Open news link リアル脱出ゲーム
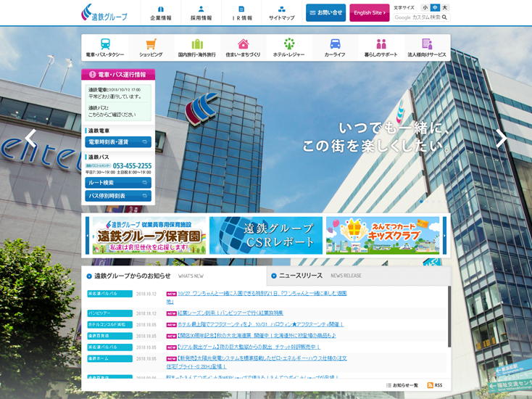 (x=249, y=347)
